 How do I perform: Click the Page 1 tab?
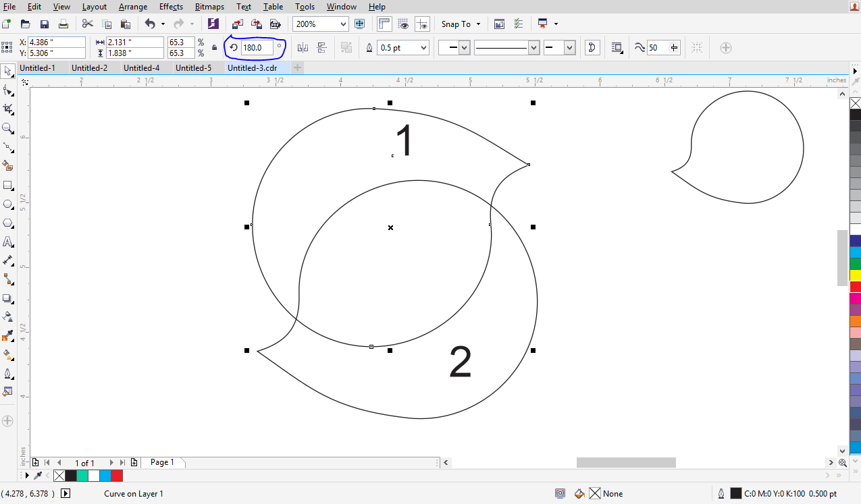coord(162,462)
